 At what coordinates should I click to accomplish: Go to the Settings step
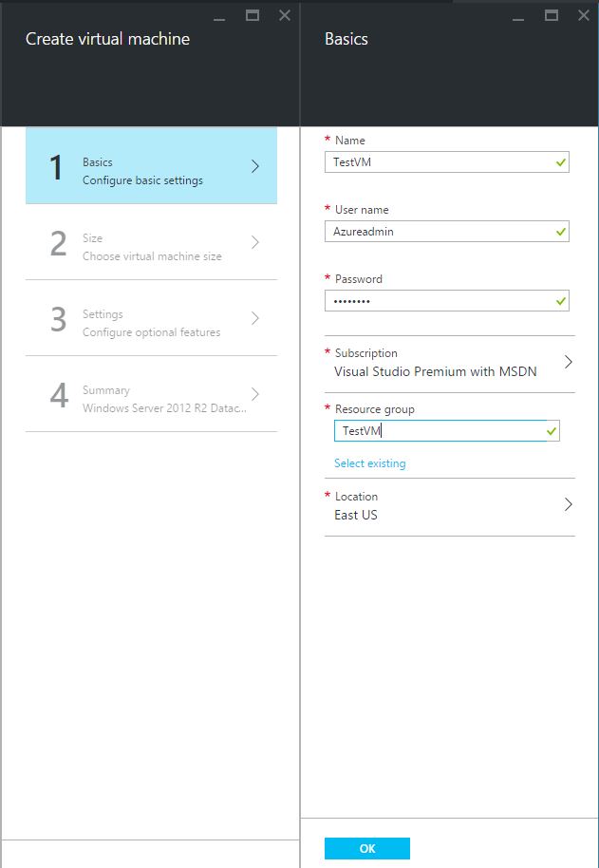pos(151,318)
